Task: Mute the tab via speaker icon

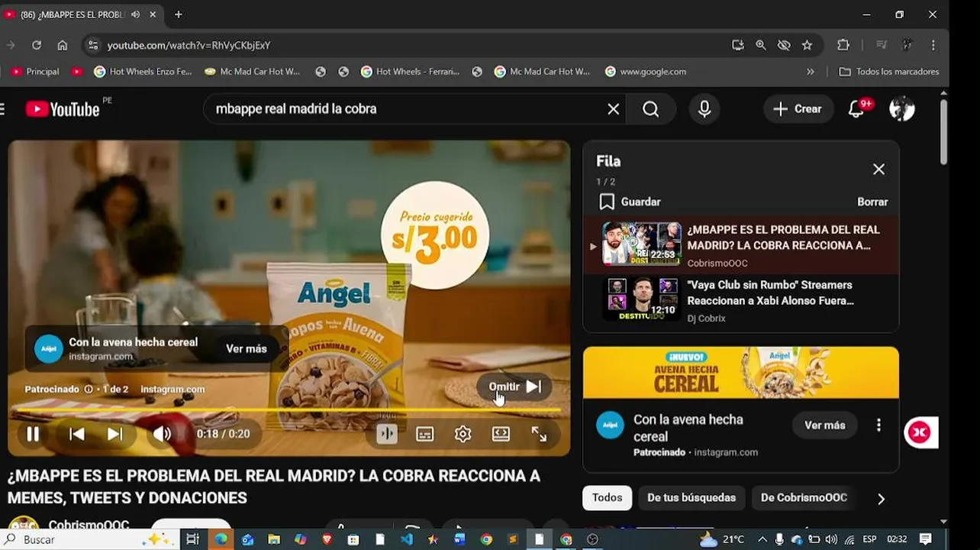Action: 135,15
